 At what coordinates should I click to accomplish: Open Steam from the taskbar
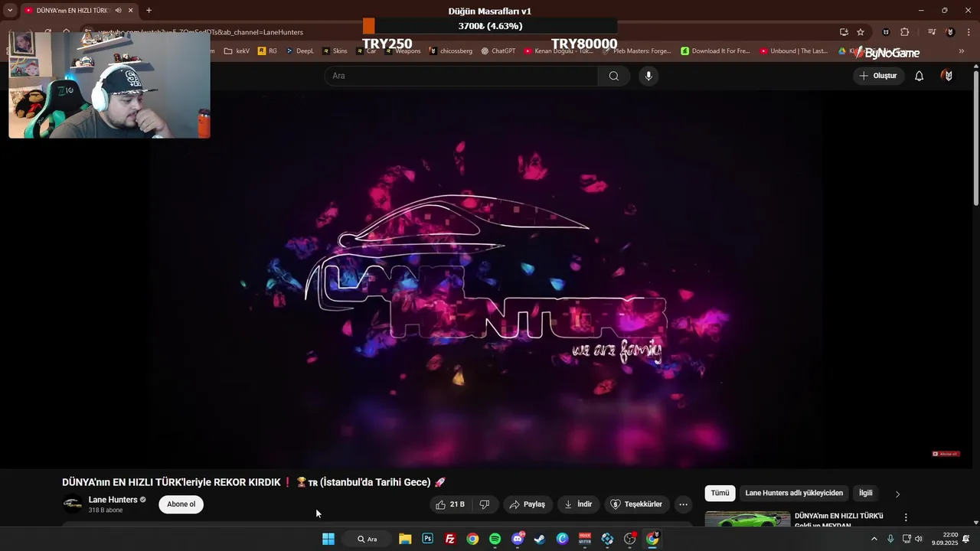(540, 539)
